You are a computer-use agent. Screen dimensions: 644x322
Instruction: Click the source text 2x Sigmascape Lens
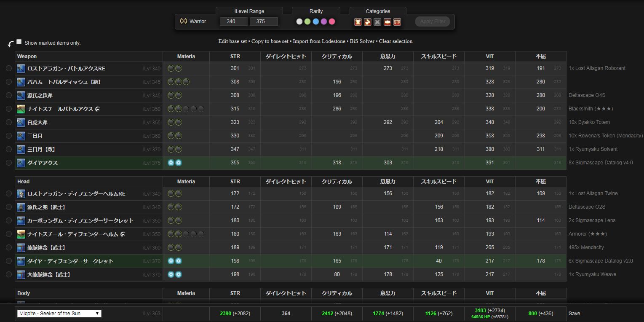pos(592,220)
